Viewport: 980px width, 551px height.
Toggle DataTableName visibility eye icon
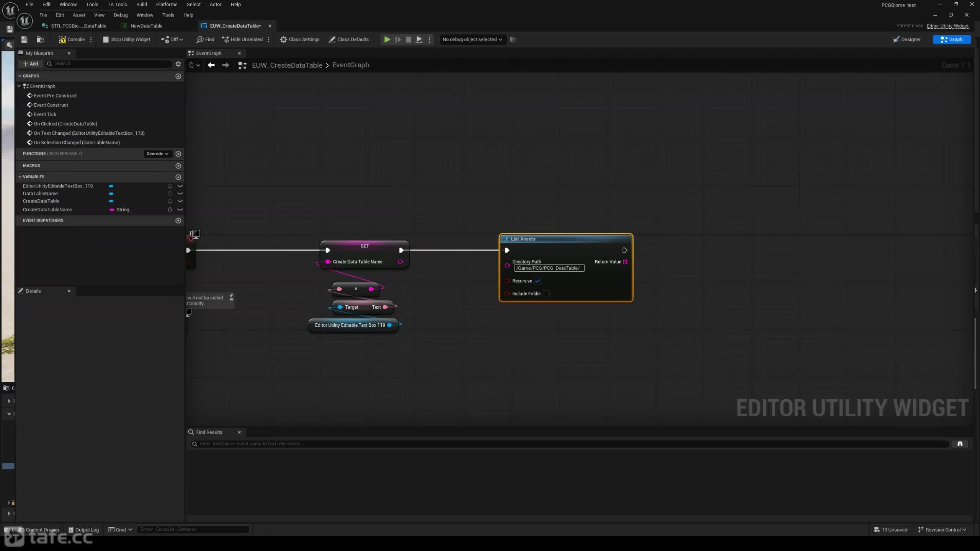[180, 194]
